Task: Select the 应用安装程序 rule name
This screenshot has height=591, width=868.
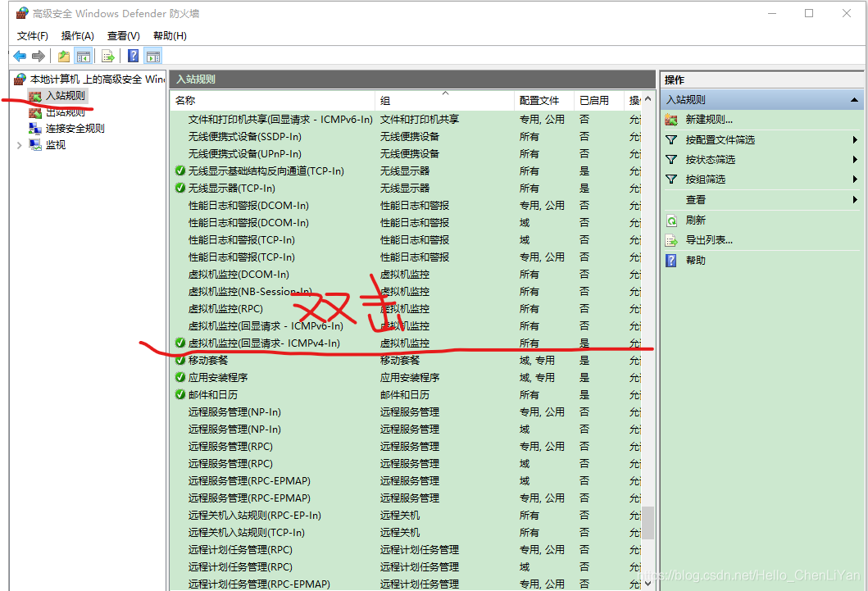Action: [x=218, y=377]
